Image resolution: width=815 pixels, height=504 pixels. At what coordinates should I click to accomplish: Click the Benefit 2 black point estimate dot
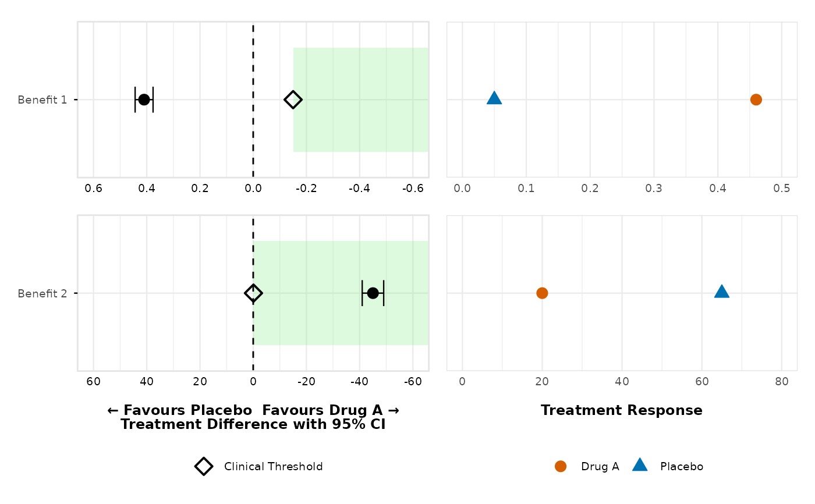click(x=373, y=293)
